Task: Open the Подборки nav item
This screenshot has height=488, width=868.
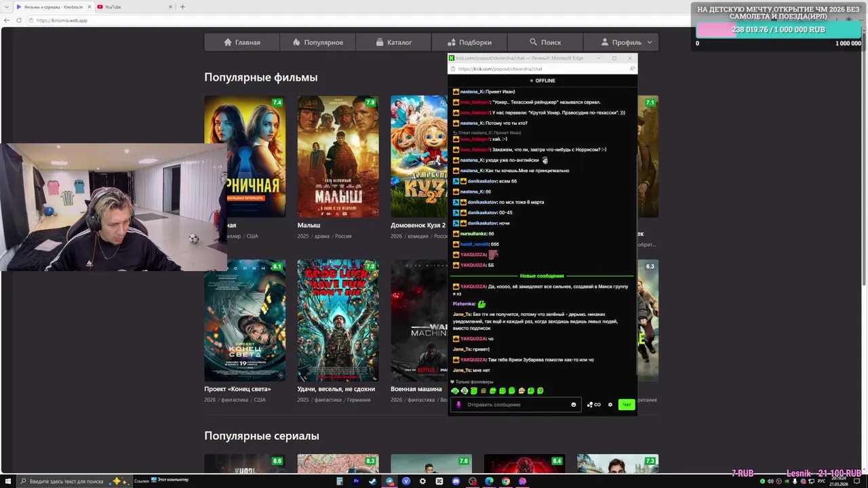Action: pyautogui.click(x=469, y=42)
